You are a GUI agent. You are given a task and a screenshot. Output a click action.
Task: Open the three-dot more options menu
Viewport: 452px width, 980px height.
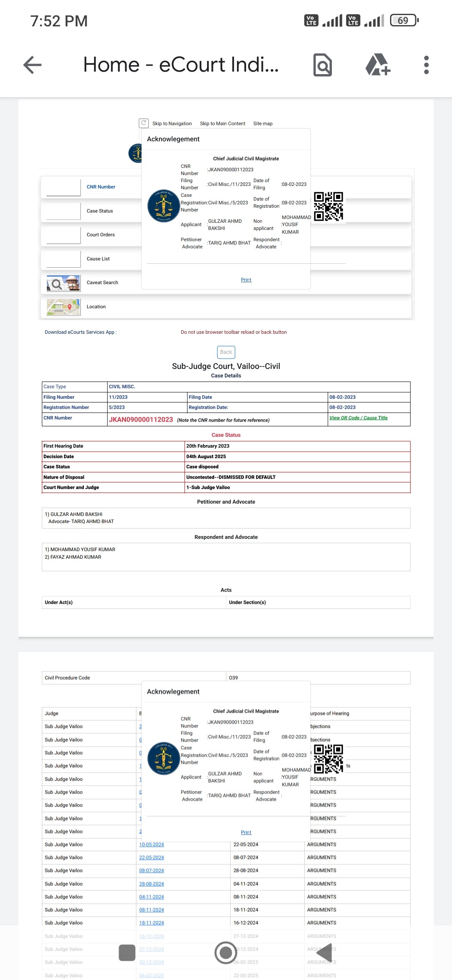pos(426,65)
